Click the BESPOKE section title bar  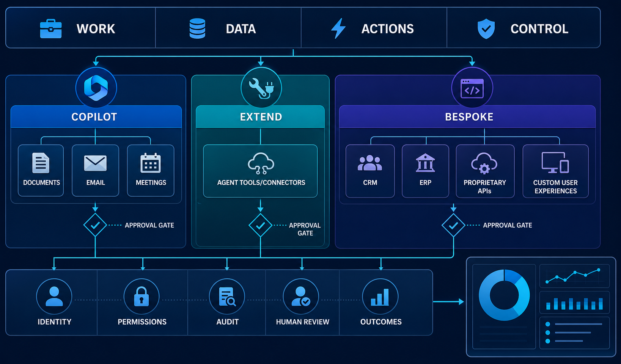click(x=467, y=117)
